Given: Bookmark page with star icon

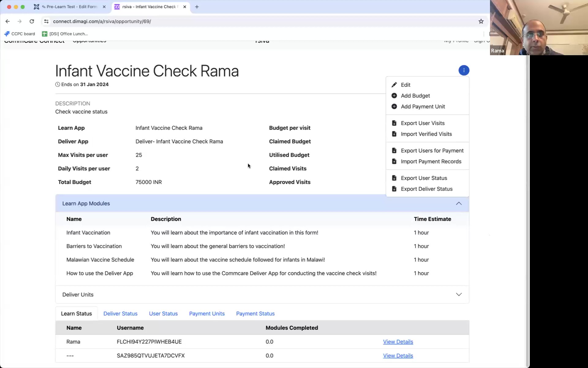Looking at the screenshot, I should click(x=481, y=21).
